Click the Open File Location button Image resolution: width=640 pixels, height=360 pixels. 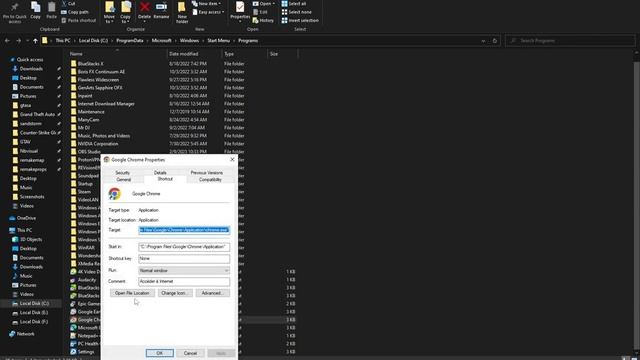click(x=132, y=293)
